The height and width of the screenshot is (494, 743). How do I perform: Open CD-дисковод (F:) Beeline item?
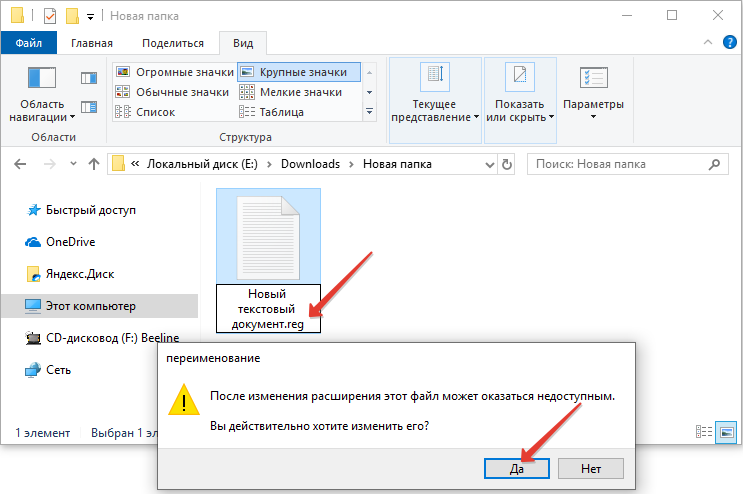(x=102, y=338)
